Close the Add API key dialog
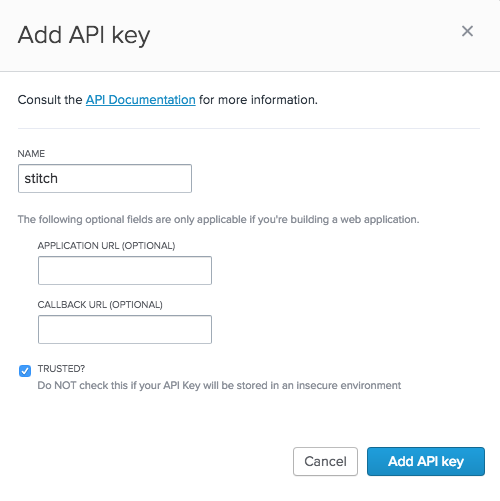Screen dimensions: 500x501 click(467, 31)
